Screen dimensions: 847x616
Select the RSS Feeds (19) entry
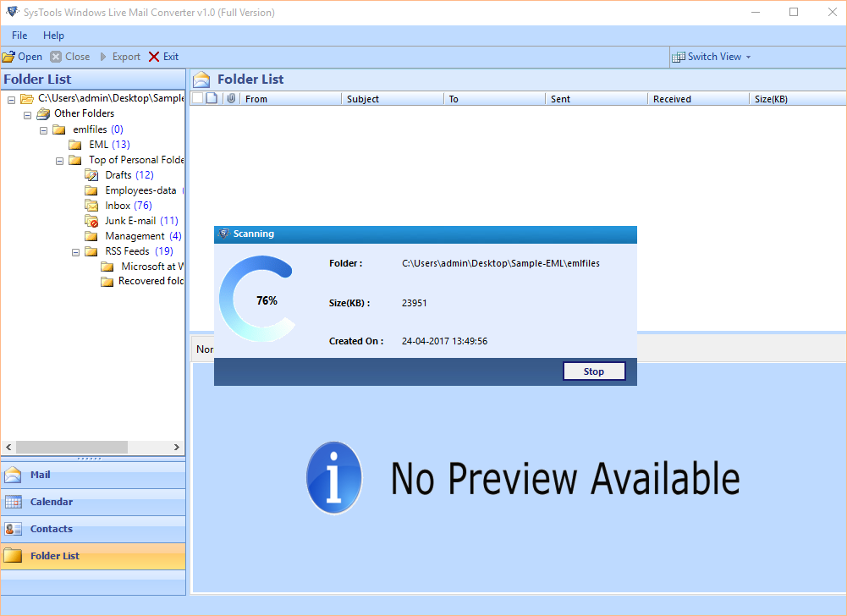(139, 251)
